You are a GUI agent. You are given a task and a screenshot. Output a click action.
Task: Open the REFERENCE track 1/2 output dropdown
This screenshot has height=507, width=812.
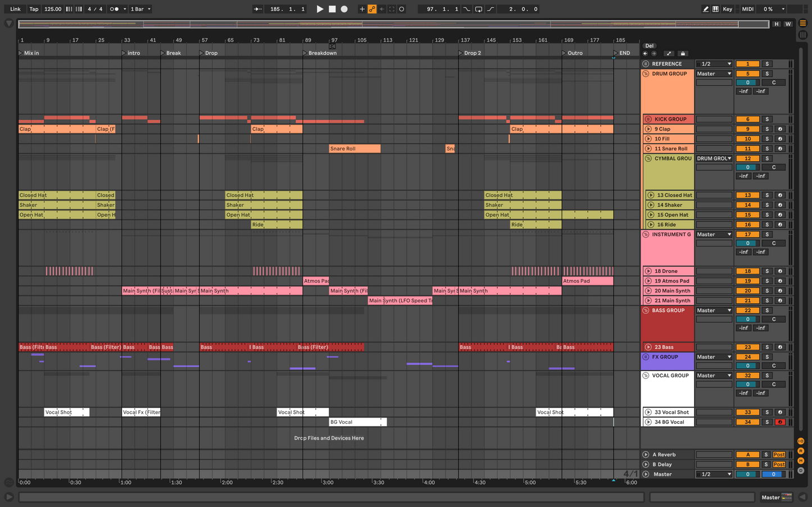coord(714,64)
